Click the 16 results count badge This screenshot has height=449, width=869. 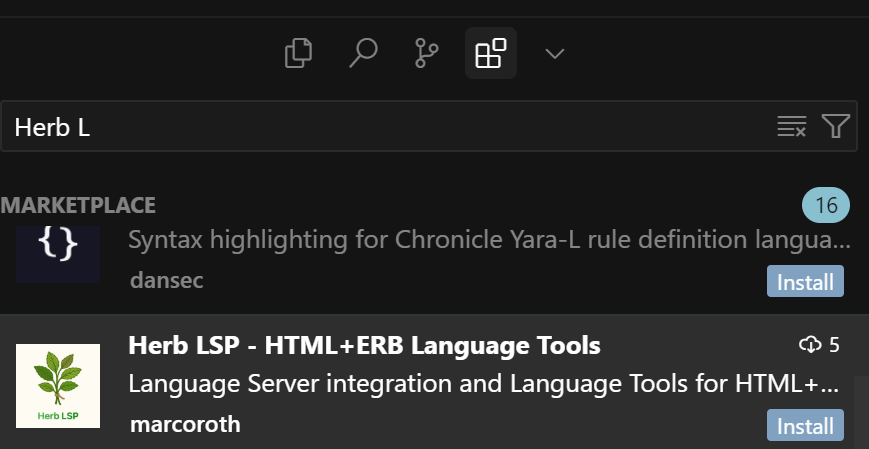[x=825, y=207]
